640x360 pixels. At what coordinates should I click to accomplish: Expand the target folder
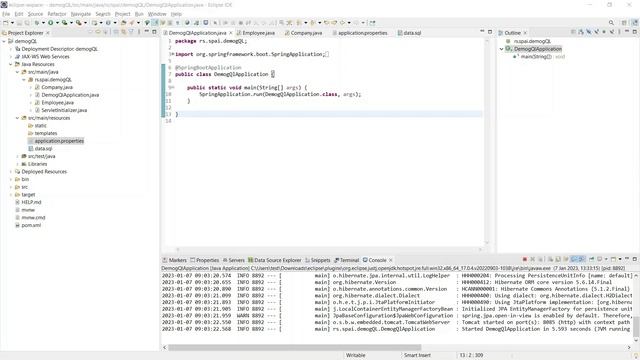(11, 195)
